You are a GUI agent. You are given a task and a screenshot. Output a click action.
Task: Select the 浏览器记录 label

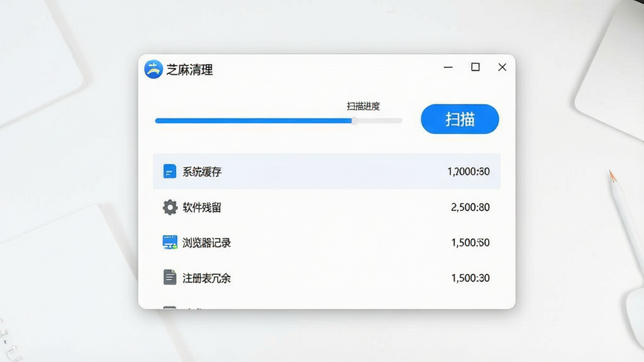(x=206, y=243)
